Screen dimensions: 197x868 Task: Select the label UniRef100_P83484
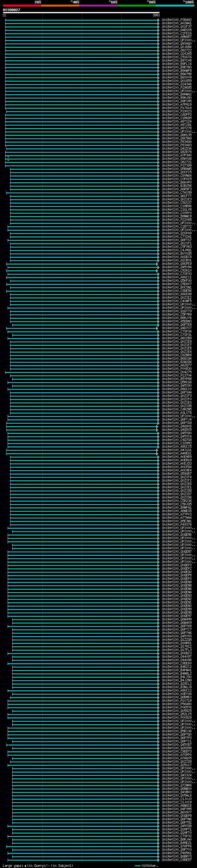(x=177, y=142)
